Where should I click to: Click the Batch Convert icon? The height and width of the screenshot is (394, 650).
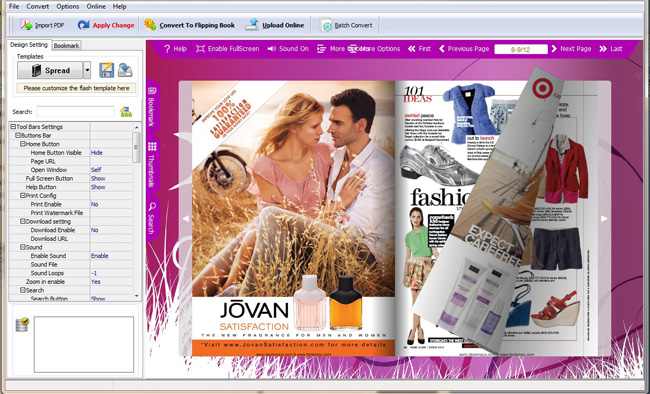[x=326, y=25]
